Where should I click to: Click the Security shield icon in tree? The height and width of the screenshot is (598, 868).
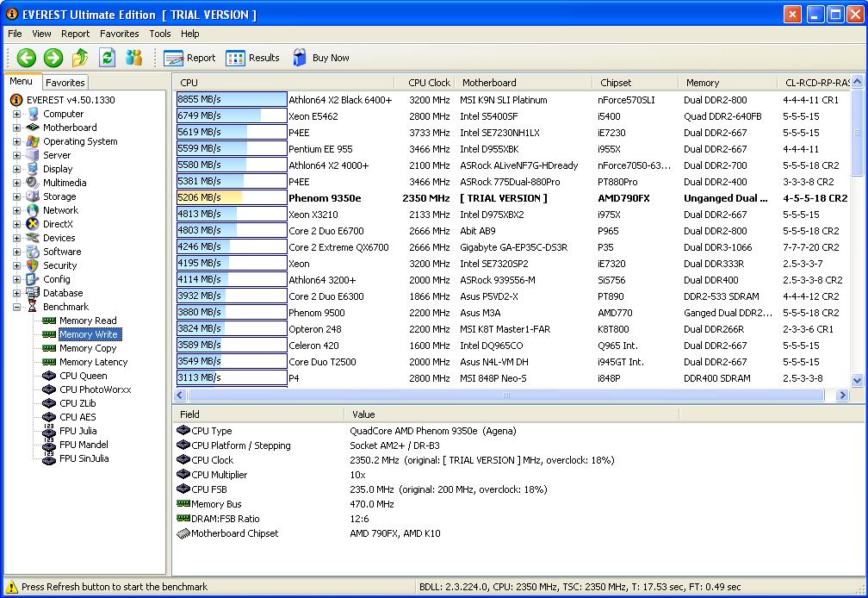[33, 265]
